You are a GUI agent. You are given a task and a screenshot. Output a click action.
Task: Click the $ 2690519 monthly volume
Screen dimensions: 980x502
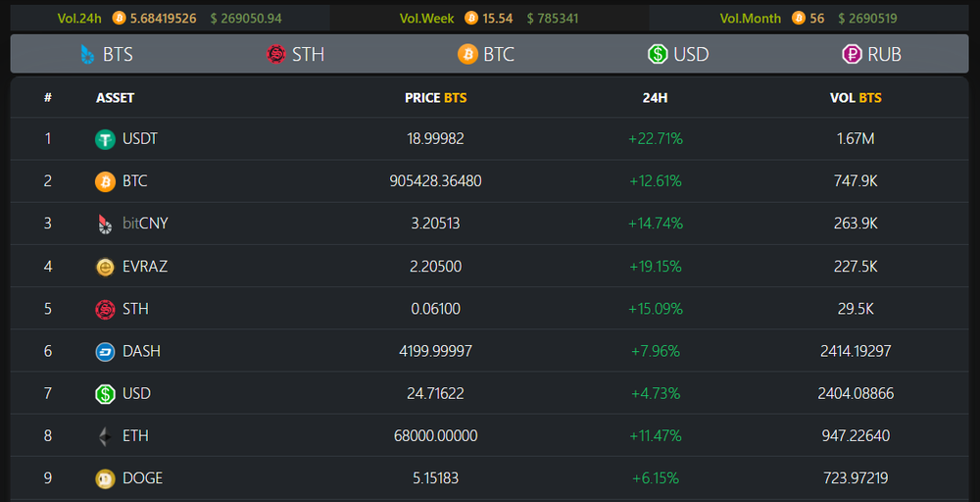click(867, 18)
